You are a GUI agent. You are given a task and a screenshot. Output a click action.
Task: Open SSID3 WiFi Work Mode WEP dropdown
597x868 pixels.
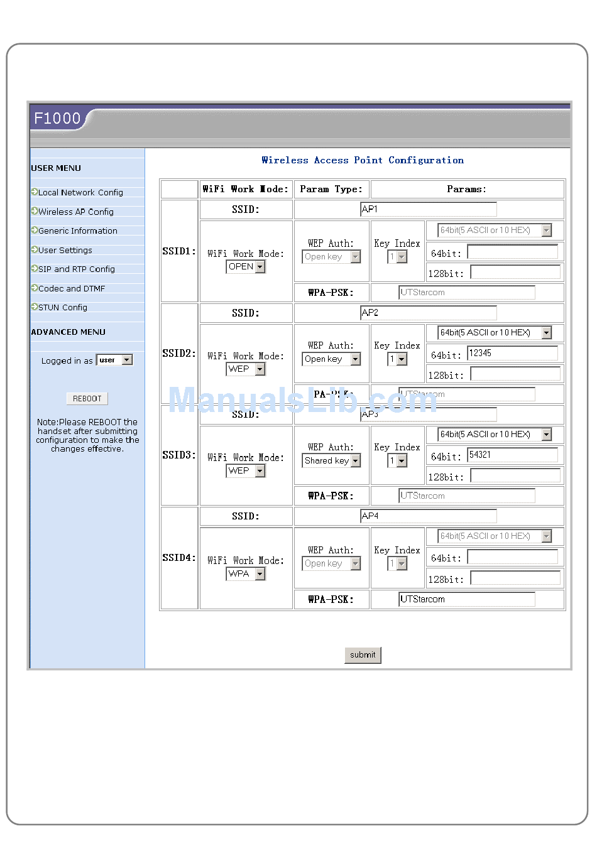click(x=246, y=471)
